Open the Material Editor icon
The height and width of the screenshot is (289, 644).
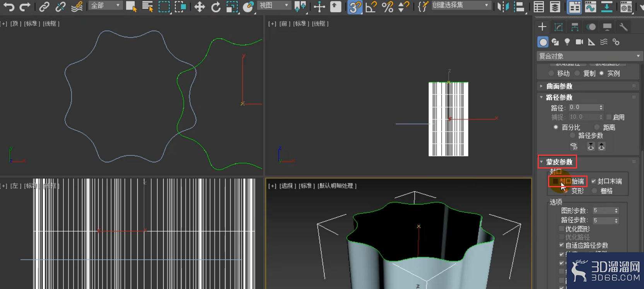[626, 7]
